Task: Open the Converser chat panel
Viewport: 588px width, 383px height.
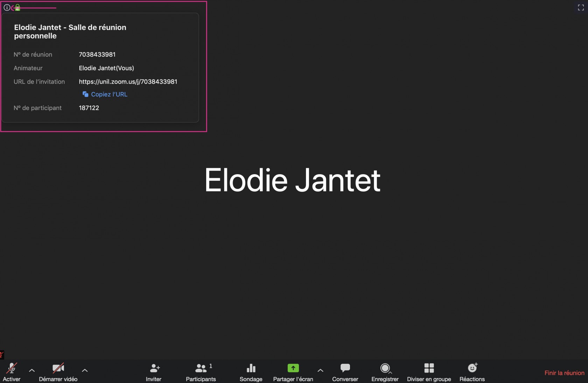Action: pyautogui.click(x=345, y=372)
